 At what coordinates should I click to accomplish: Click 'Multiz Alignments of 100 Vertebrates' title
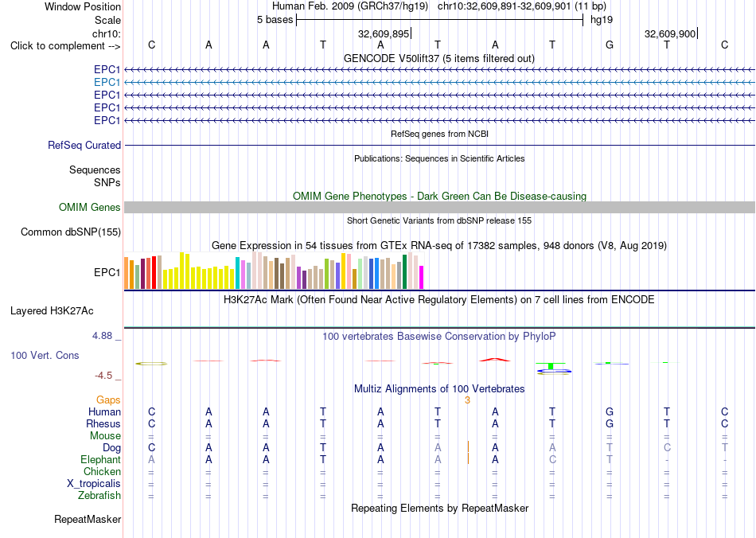(x=439, y=388)
